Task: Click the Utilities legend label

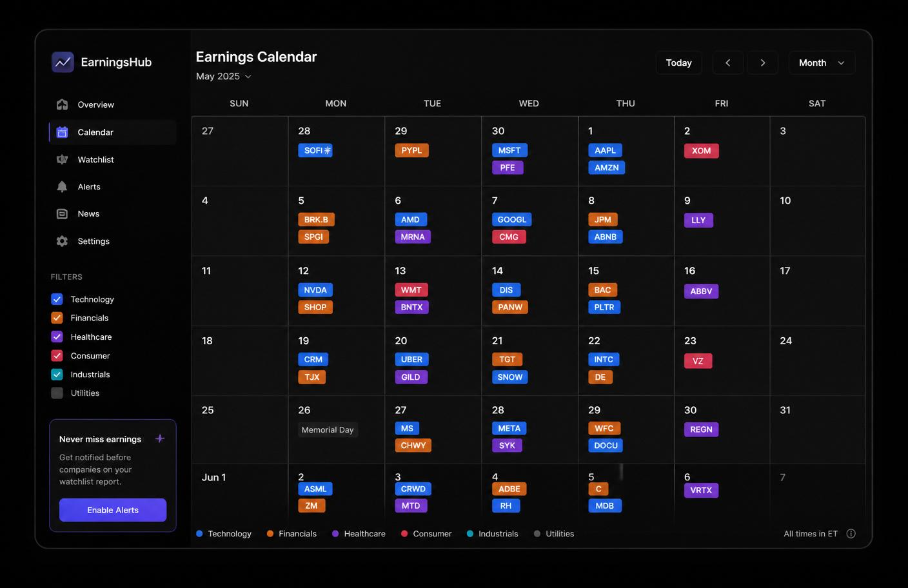Action: [x=560, y=533]
